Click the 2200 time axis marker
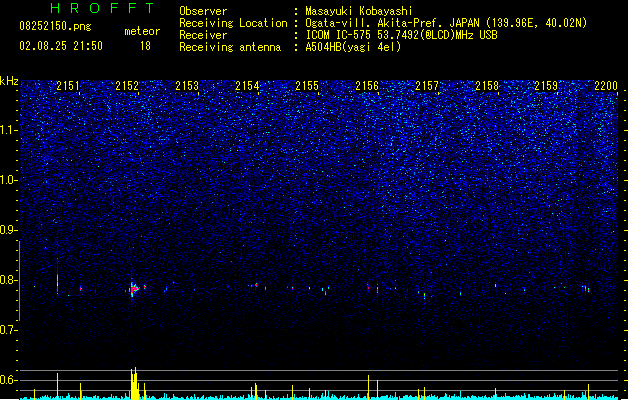 point(606,86)
